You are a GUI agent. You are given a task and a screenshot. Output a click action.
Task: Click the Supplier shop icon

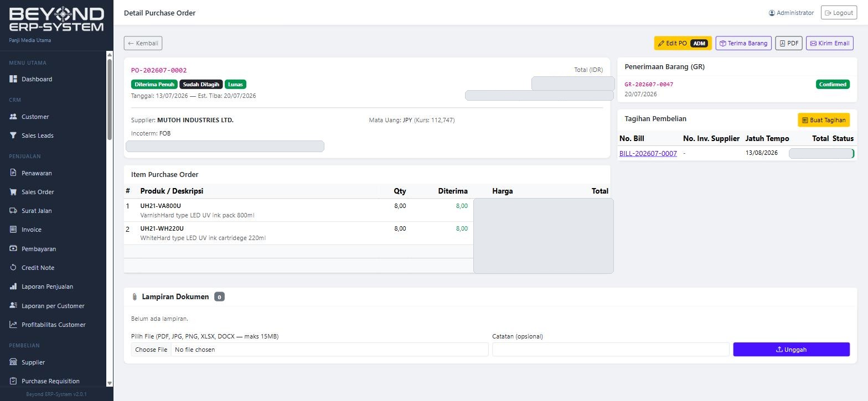click(13, 362)
